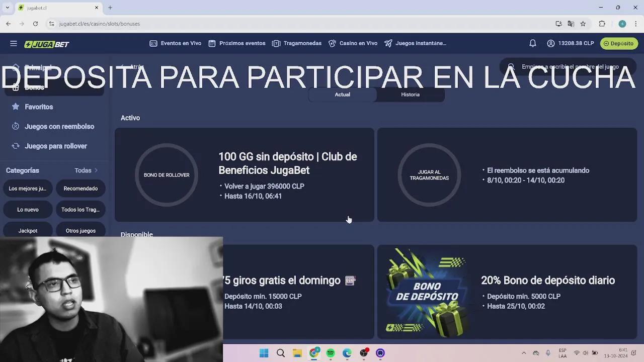View site information icon in address bar
The image size is (644, 362).
pyautogui.click(x=51, y=24)
